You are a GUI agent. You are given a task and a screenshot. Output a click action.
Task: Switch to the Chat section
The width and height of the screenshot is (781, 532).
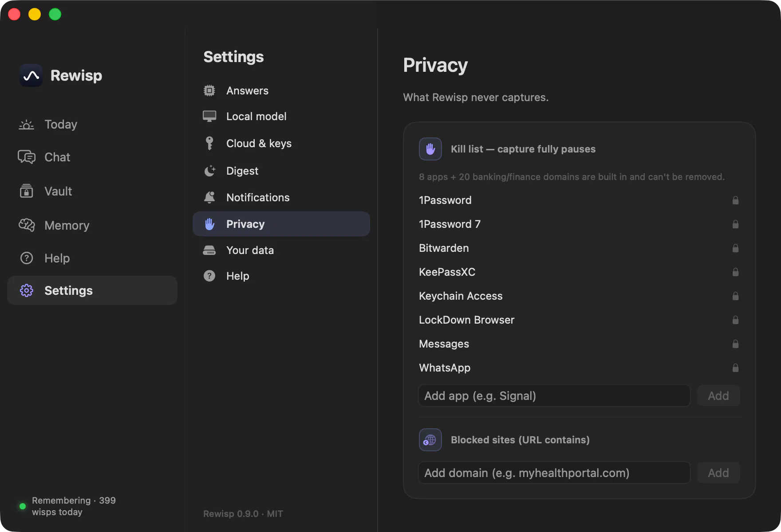pyautogui.click(x=92, y=157)
